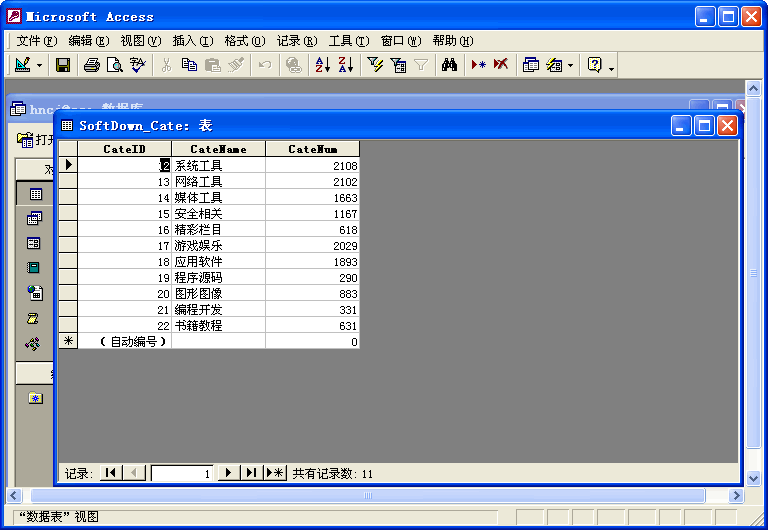Select the Reports object icon in database window

tap(33, 267)
